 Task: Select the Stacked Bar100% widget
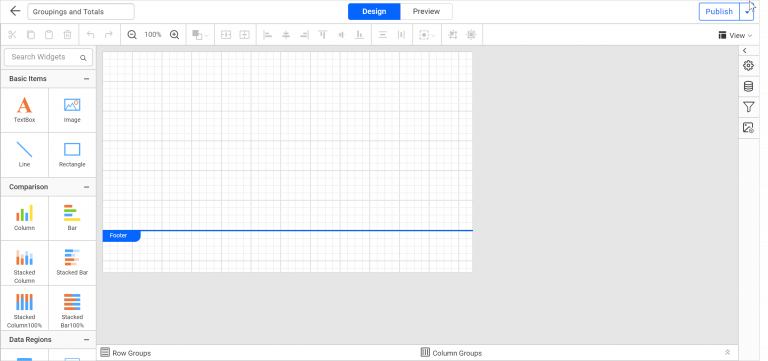(72, 308)
